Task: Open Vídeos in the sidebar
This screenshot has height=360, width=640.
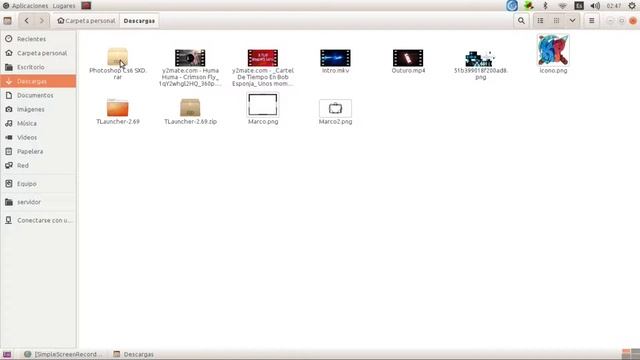Action: [38, 138]
